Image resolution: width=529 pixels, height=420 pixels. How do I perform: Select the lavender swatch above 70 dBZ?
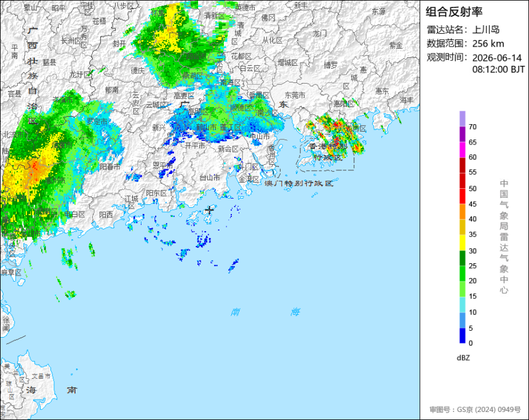click(462, 119)
